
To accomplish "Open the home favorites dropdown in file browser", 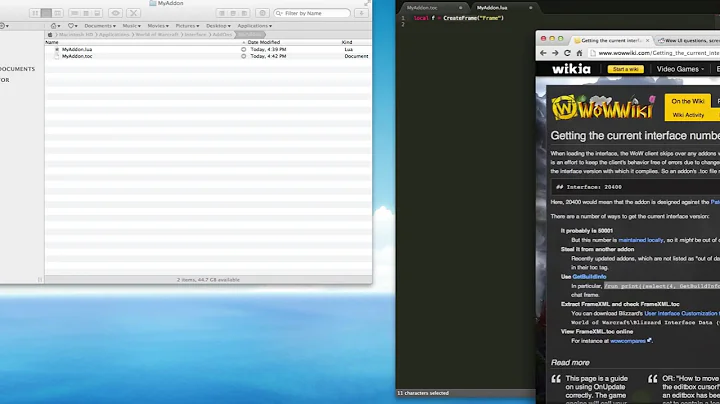I will pos(55,26).
